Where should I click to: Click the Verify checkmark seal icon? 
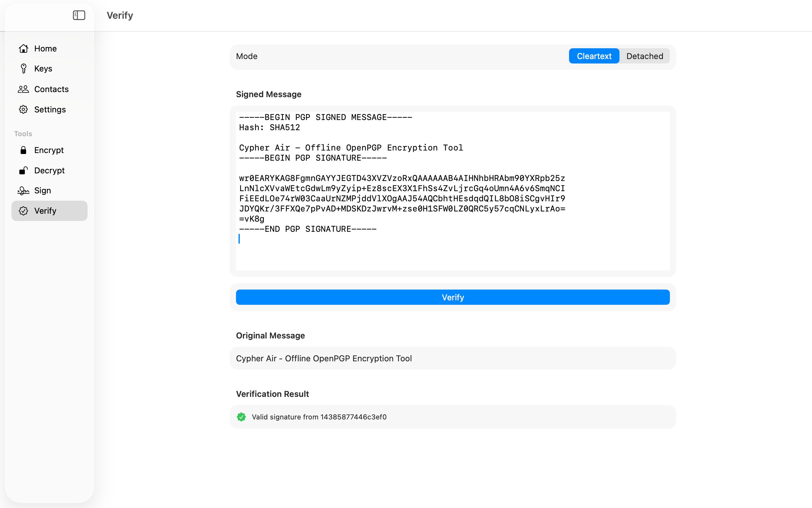[23, 211]
